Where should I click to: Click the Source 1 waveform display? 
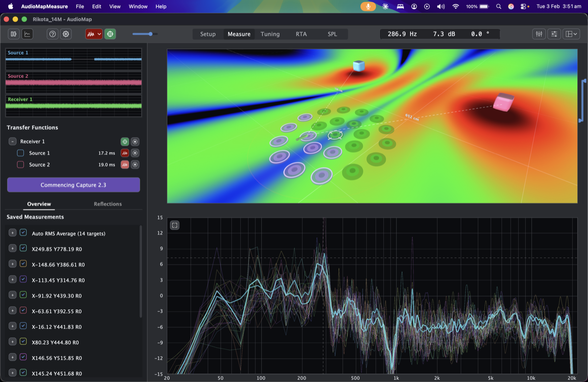pos(73,59)
